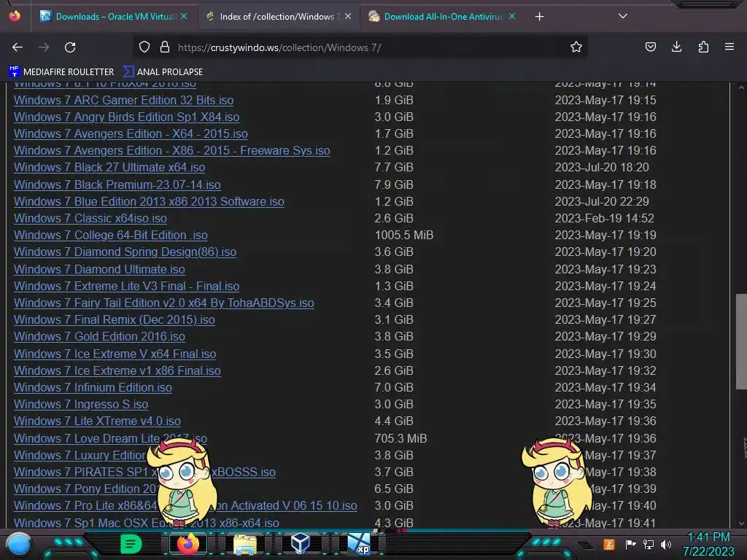Open Windows 7 Lite XTreme v4.0.iso
This screenshot has width=747, height=560.
[97, 421]
